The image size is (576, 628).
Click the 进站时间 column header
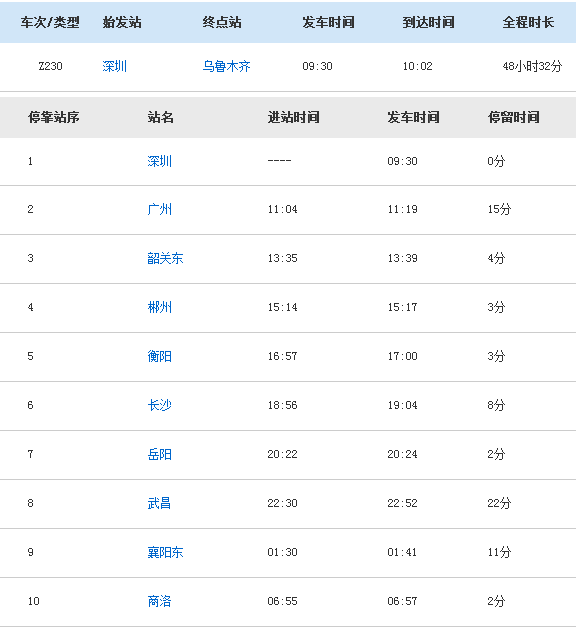294,117
